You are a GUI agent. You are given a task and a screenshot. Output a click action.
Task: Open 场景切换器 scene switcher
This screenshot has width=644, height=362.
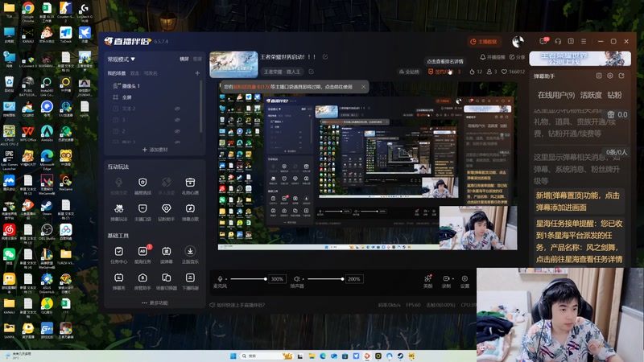pyautogui.click(x=167, y=281)
